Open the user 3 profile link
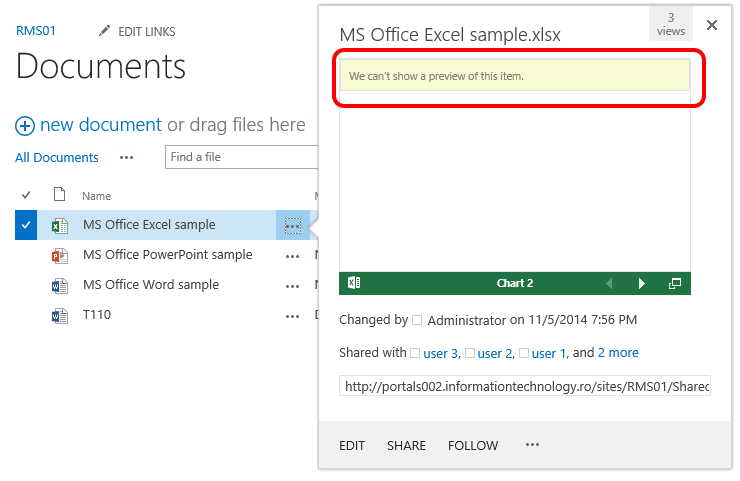Viewport: 740px width, 481px height. [441, 353]
